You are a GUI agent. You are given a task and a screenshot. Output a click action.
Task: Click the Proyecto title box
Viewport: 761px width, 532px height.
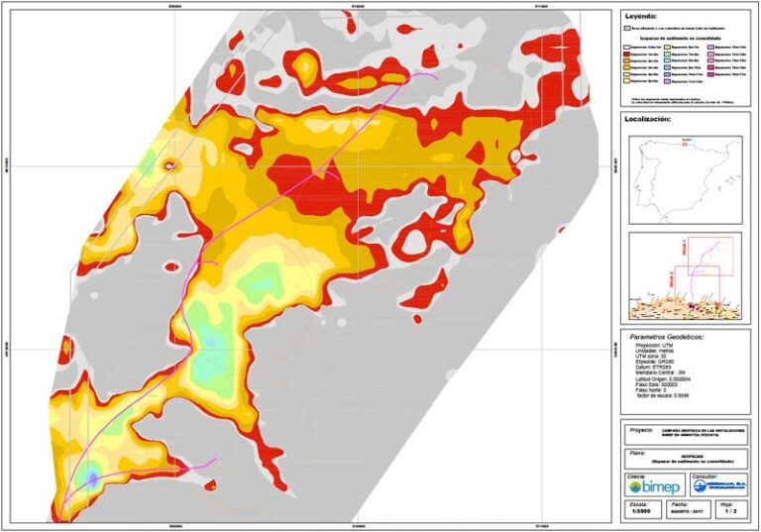pos(685,433)
